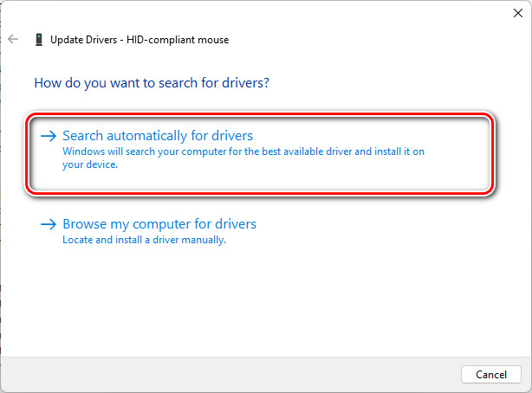Click the 'Windows will search your computer' description
The height and width of the screenshot is (393, 532).
(243, 151)
